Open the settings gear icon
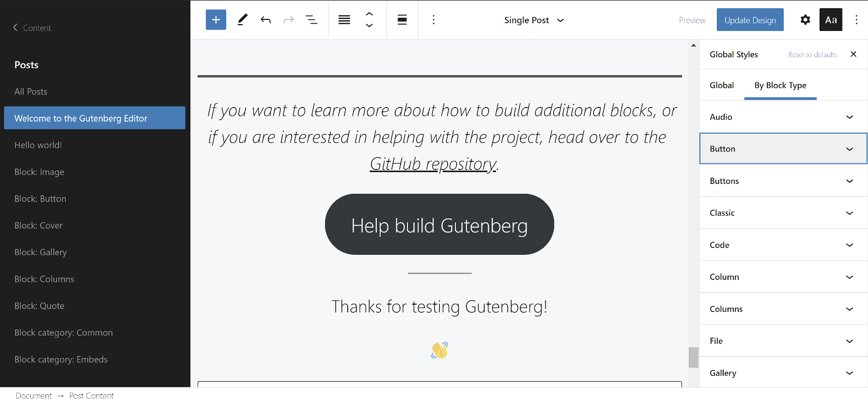Viewport: 868px width, 402px height. click(805, 20)
